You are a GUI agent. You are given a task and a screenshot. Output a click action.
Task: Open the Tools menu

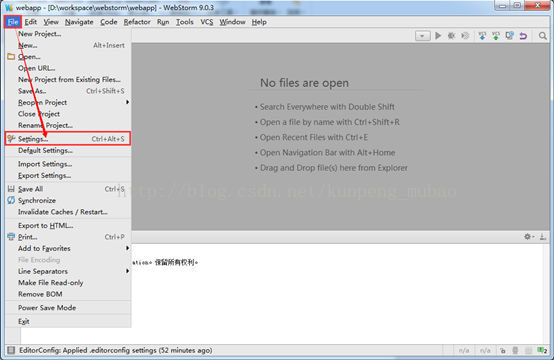[185, 22]
